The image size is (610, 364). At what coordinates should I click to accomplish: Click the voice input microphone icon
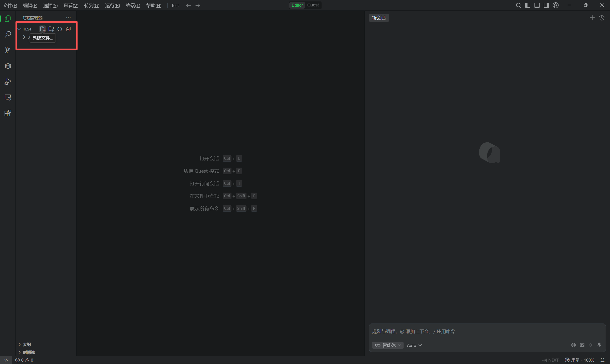pos(599,345)
